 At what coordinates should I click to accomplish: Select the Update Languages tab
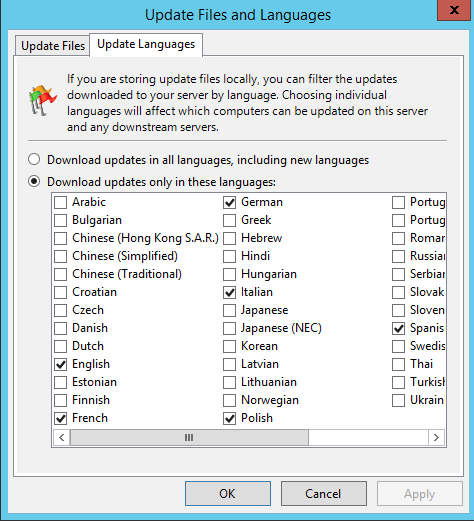pos(146,44)
